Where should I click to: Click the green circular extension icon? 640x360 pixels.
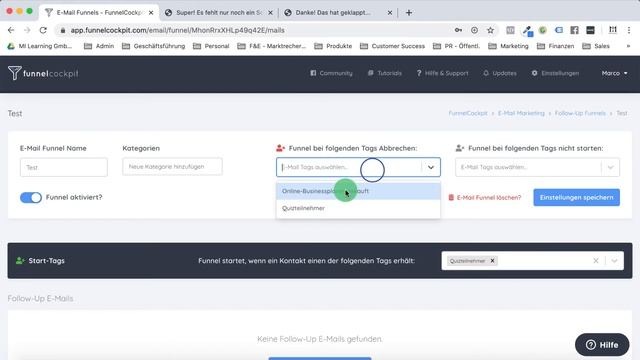(x=542, y=30)
